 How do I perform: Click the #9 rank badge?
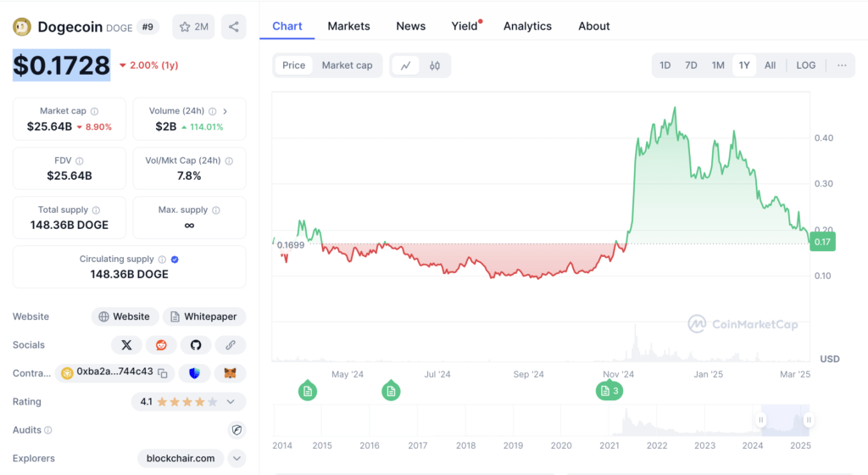tap(147, 26)
